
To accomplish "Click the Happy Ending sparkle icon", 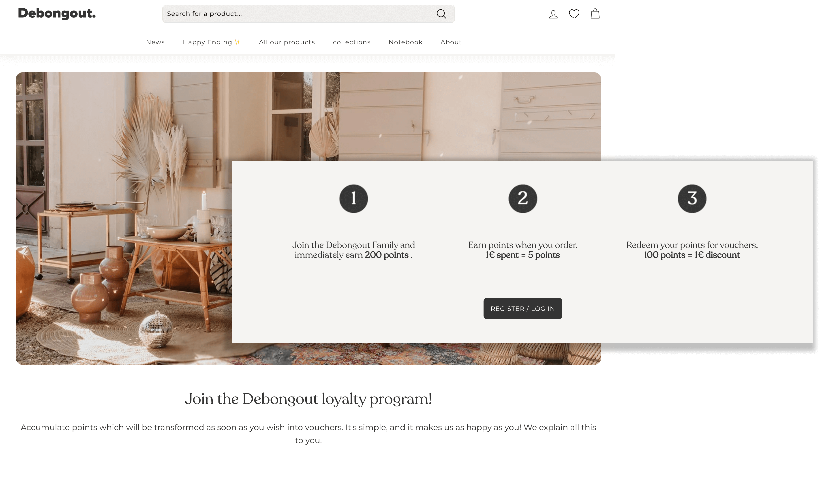I will pos(237,42).
